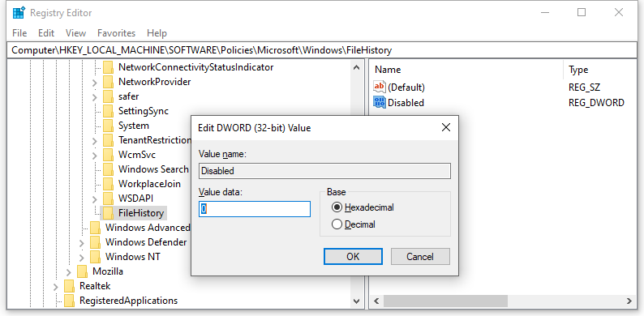Open the File menu
The image size is (644, 316).
click(19, 33)
